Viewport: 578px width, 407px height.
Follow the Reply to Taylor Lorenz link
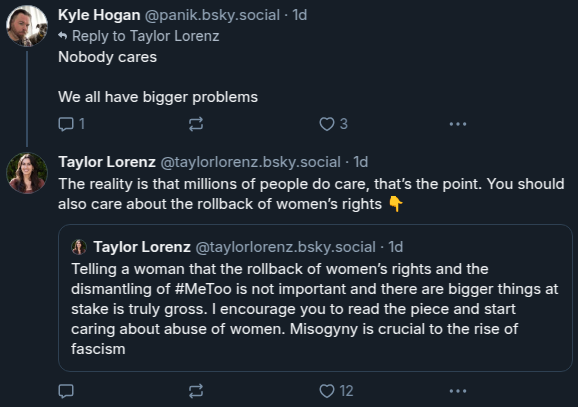point(146,36)
